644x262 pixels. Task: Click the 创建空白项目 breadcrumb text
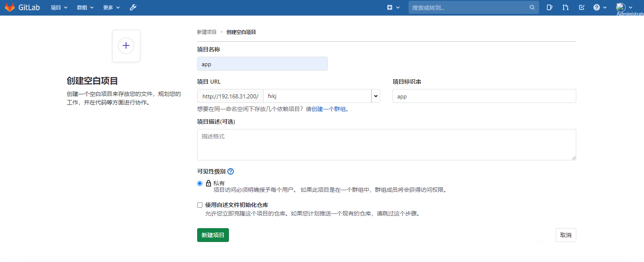pos(241,32)
